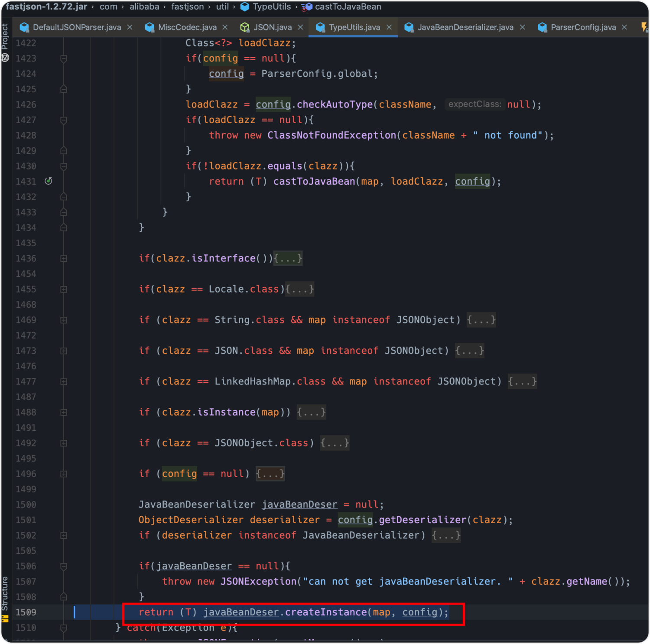The width and height of the screenshot is (650, 644).
Task: Expand folded block on line 1436
Action: pyautogui.click(x=64, y=259)
